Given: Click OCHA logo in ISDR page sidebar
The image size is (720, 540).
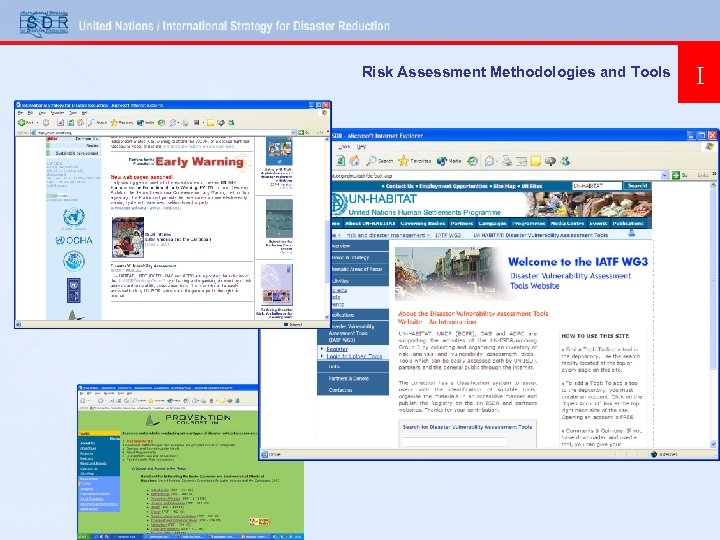Looking at the screenshot, I should pos(74,240).
